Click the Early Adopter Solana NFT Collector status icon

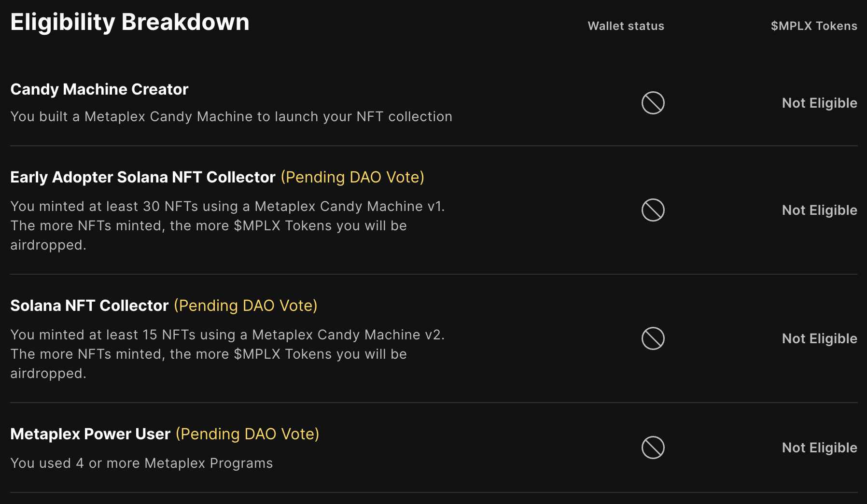(x=653, y=210)
